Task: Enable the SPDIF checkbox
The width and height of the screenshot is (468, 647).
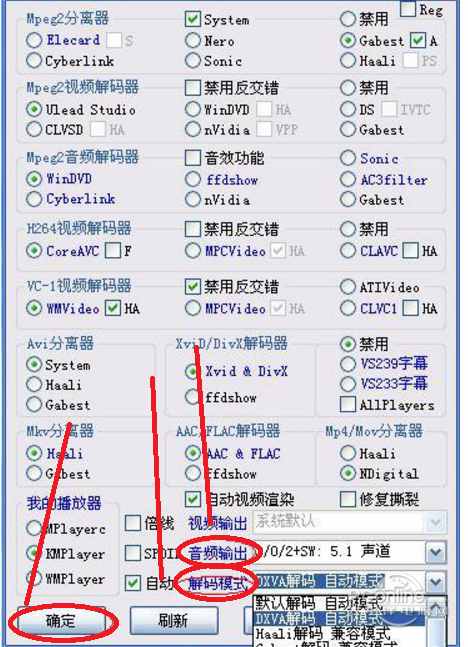Action: [132, 553]
